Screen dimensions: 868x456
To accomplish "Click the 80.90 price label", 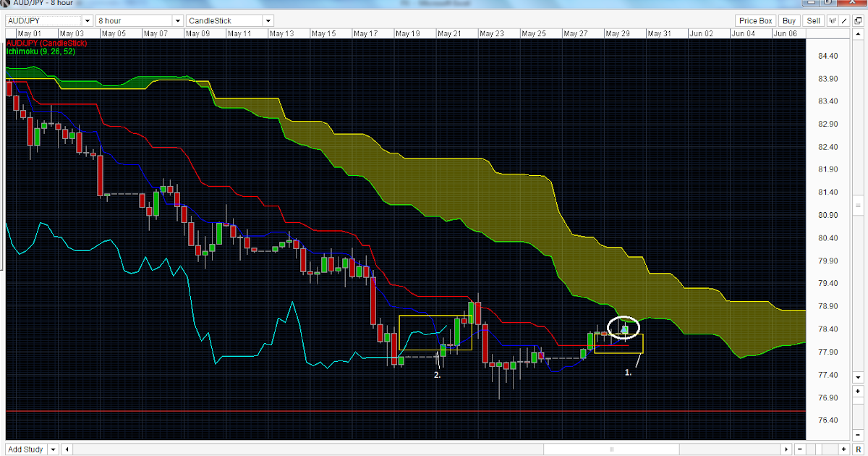I will [828, 216].
